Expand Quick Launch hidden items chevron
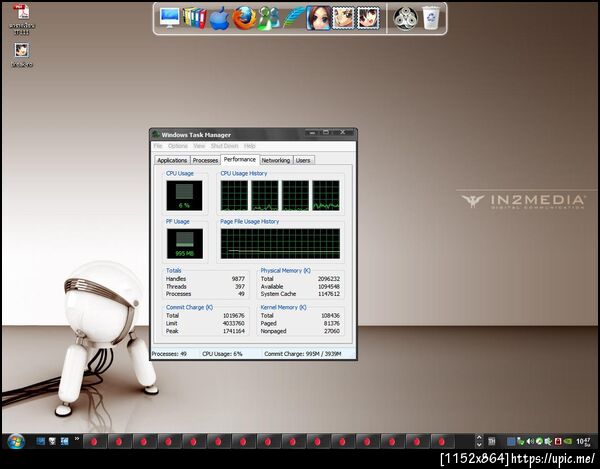This screenshot has width=600, height=469. click(x=77, y=438)
